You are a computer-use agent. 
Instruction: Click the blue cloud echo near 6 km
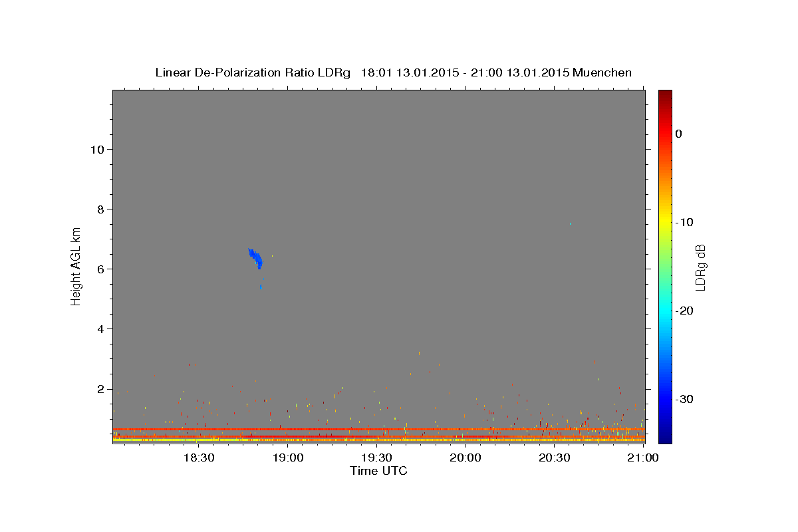tap(256, 258)
